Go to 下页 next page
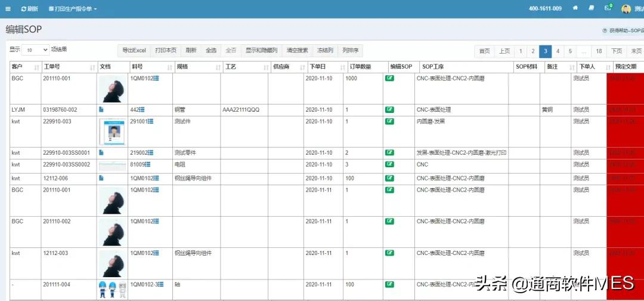This screenshot has width=644, height=301. click(x=617, y=51)
